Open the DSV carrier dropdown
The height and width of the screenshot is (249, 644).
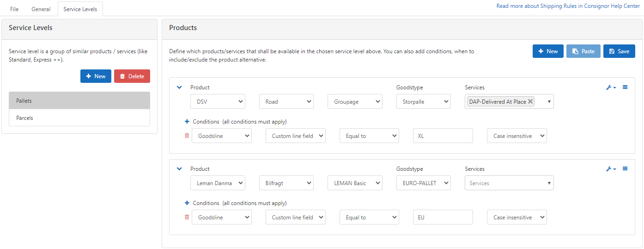pos(218,102)
